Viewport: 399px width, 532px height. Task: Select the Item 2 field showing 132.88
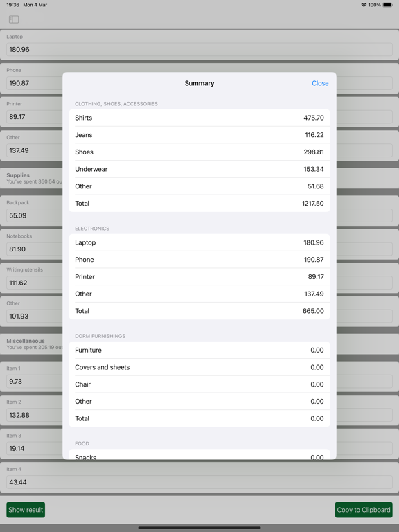point(34,415)
